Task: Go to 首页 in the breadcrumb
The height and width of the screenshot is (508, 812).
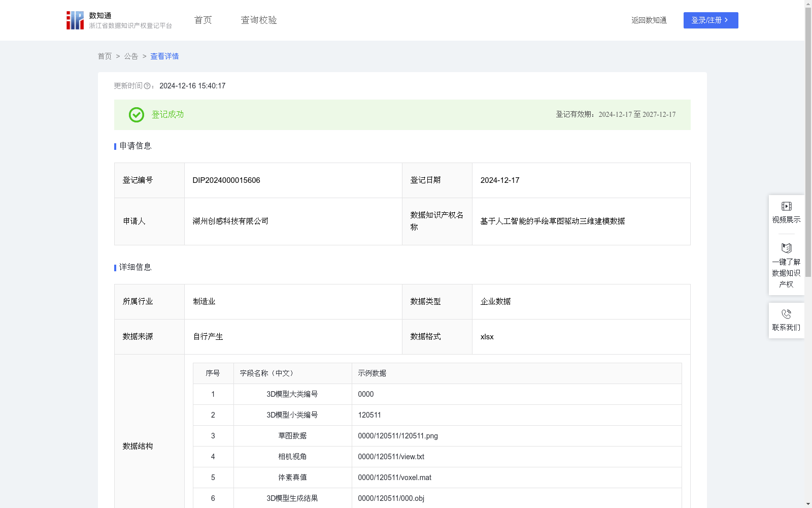Action: pyautogui.click(x=105, y=56)
